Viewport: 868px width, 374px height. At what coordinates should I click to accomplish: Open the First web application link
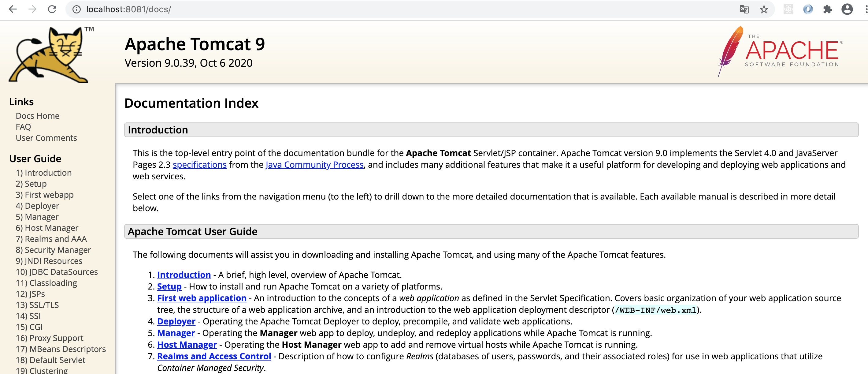[x=202, y=298]
